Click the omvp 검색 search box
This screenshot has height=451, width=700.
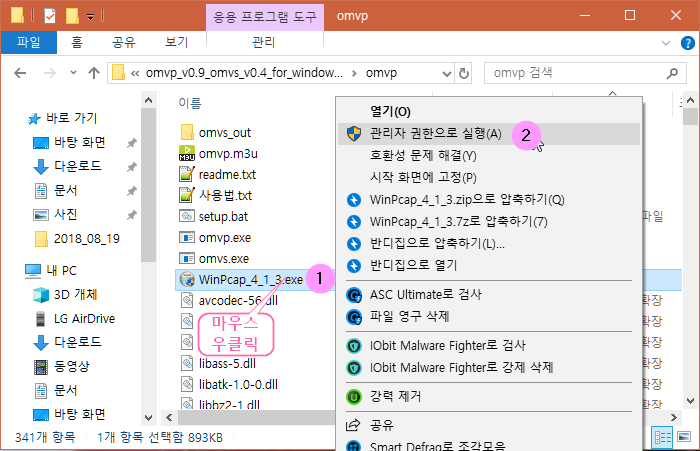pyautogui.click(x=585, y=73)
